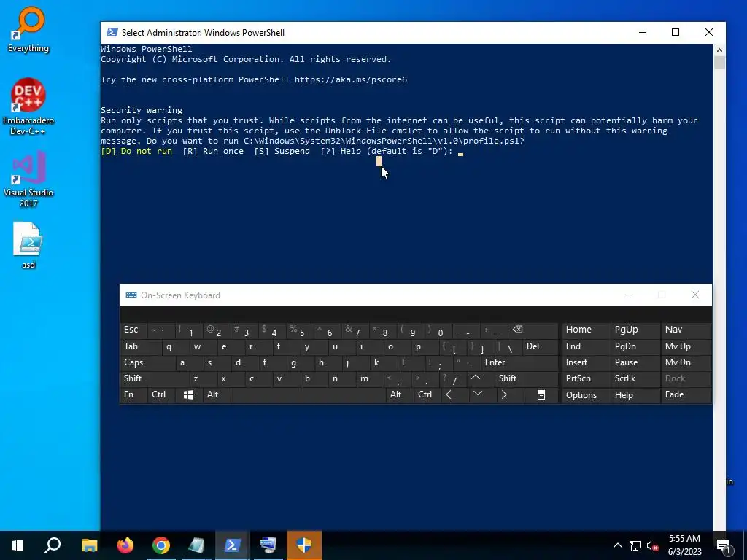
Task: Click the taskbar clock 5:55 AM
Action: [684, 539]
